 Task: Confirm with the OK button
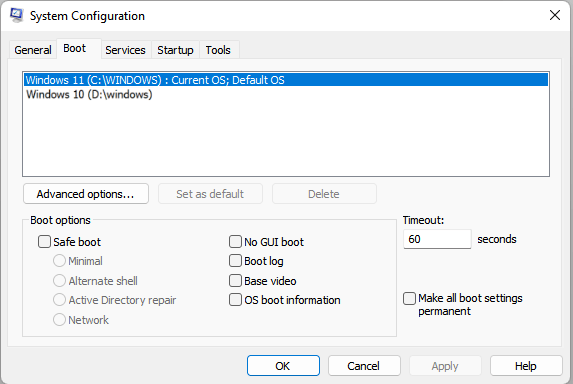283,366
